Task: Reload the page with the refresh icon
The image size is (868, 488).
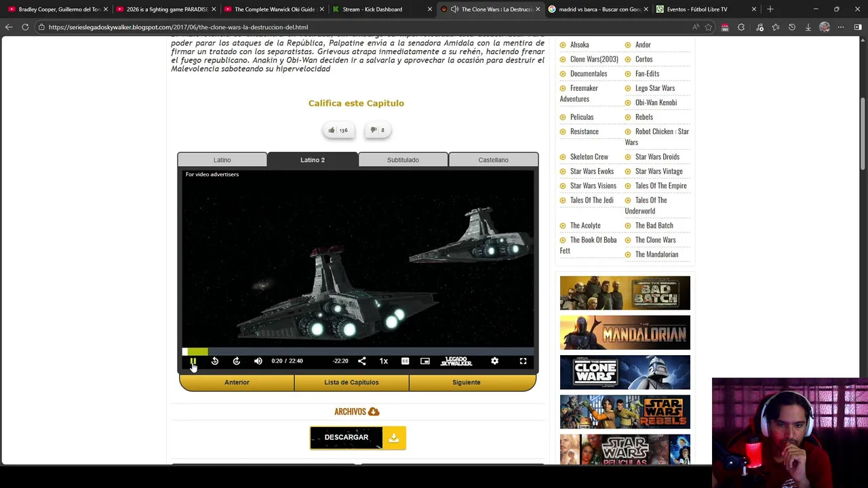Action: 25,27
